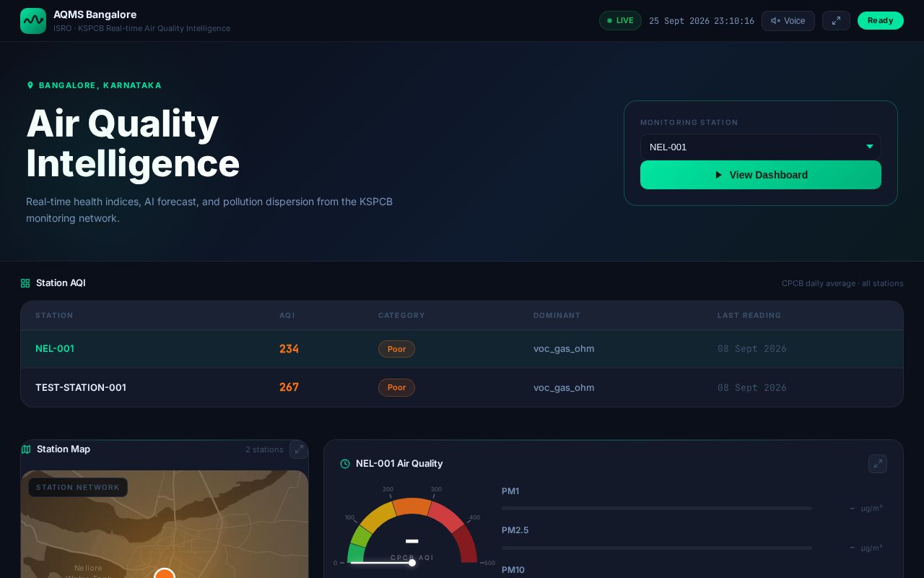Click AQI value 267
924x578 pixels.
(289, 387)
